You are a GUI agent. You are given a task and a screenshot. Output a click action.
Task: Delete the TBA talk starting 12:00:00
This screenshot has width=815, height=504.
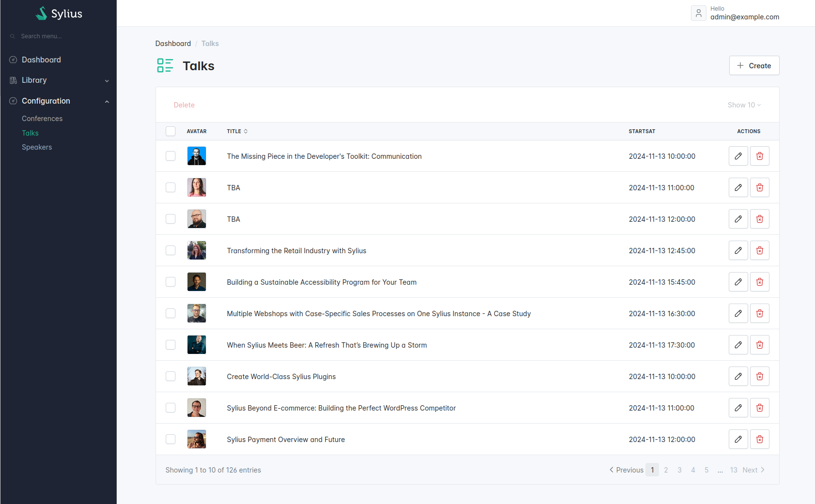759,219
